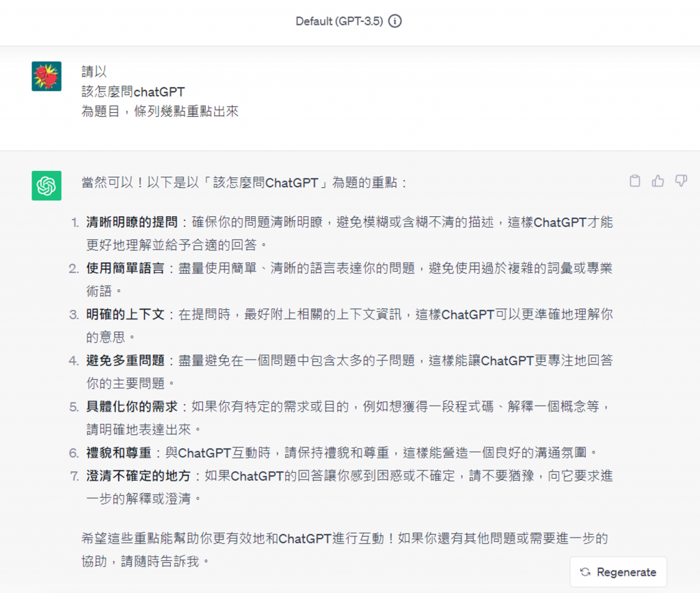The image size is (700, 593).
Task: Click the bold heading 澄清不確定的地方
Action: [138, 476]
